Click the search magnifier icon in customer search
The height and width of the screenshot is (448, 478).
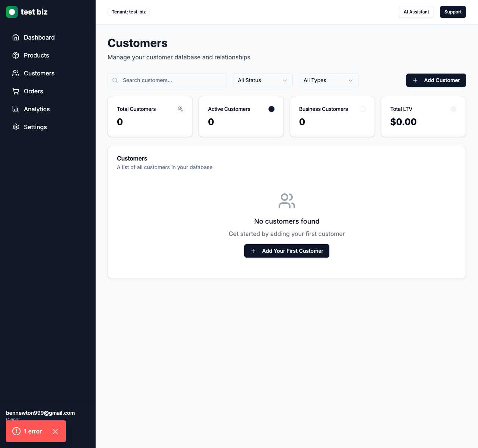(x=115, y=80)
